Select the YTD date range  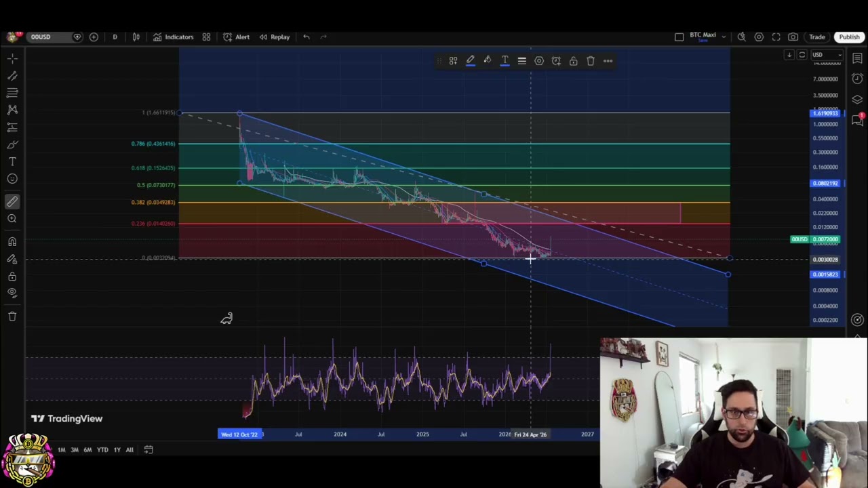pyautogui.click(x=102, y=449)
